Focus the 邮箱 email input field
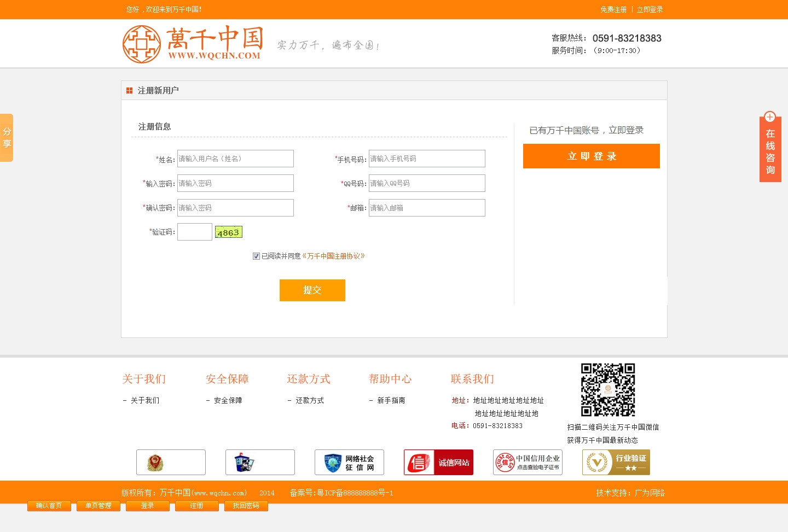This screenshot has height=532, width=788. (x=427, y=208)
